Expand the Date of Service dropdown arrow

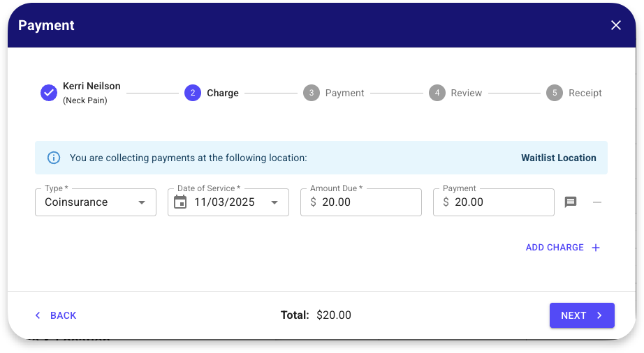point(275,202)
